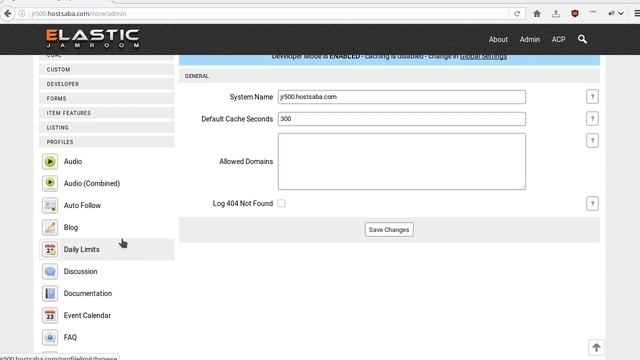The height and width of the screenshot is (360, 640).
Task: Open the ACP menu item
Action: point(558,40)
